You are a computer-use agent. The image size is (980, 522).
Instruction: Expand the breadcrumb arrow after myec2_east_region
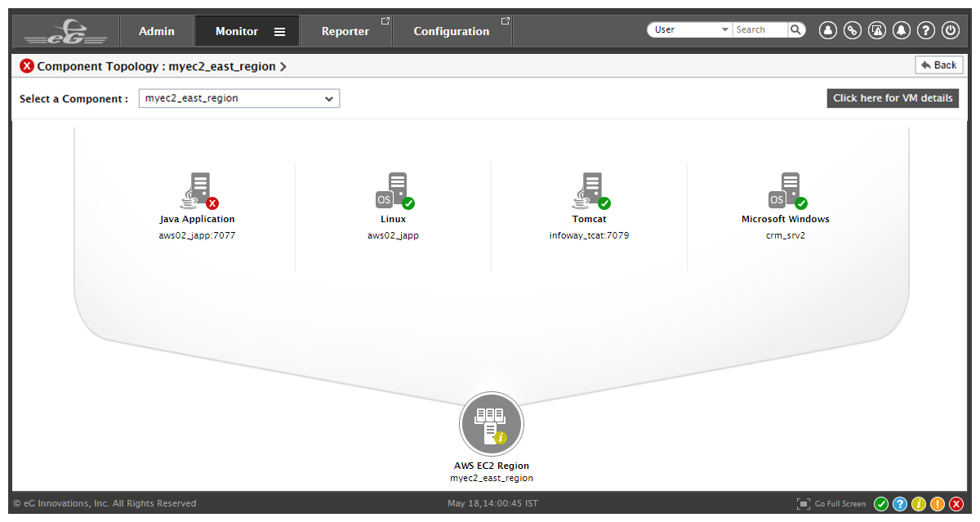pyautogui.click(x=283, y=67)
